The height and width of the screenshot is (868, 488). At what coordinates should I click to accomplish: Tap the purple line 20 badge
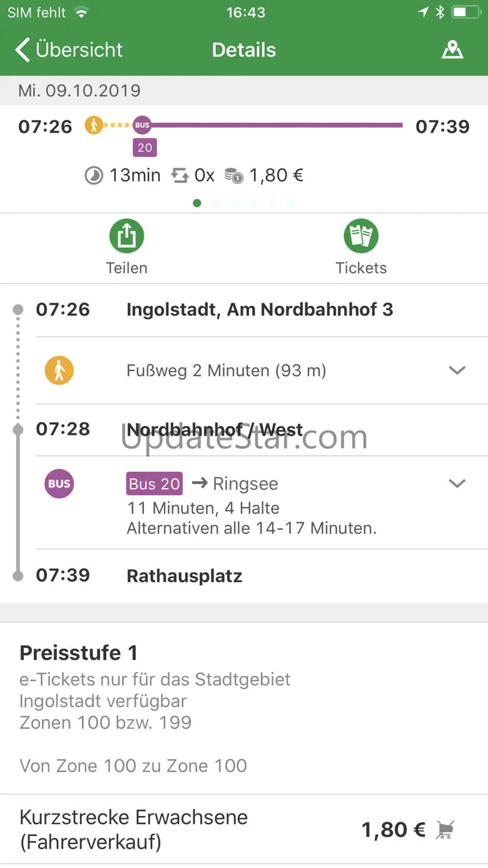pos(145,148)
